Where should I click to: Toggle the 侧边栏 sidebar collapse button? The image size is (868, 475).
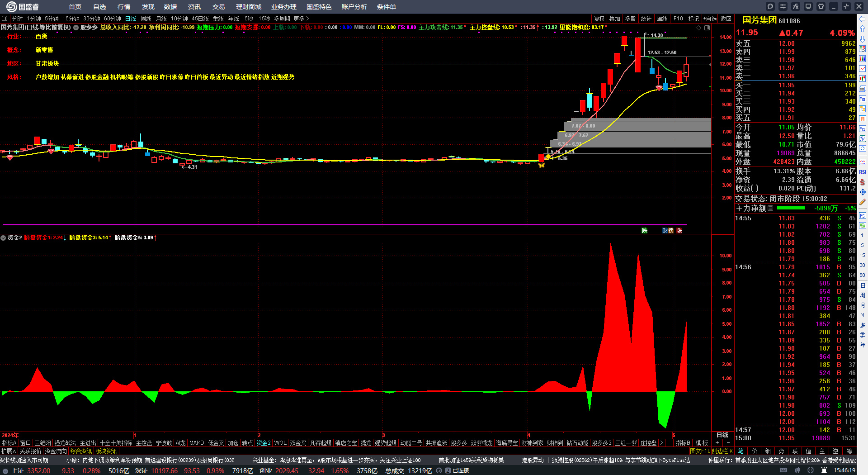722,451
